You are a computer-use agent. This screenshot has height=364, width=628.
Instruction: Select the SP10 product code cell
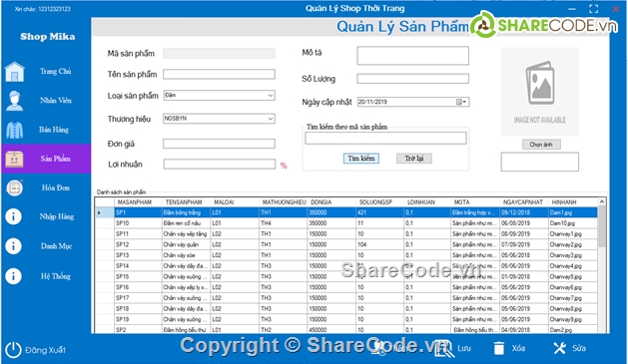[x=138, y=223]
